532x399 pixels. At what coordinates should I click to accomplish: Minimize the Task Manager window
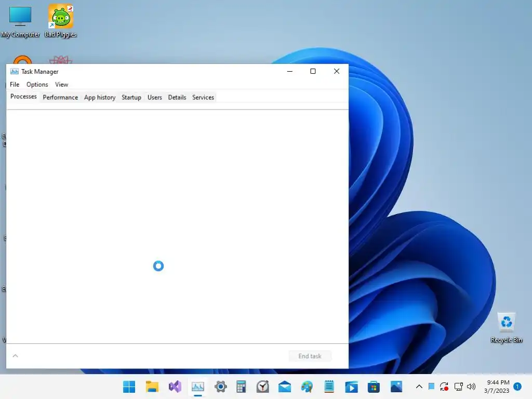[x=290, y=71]
